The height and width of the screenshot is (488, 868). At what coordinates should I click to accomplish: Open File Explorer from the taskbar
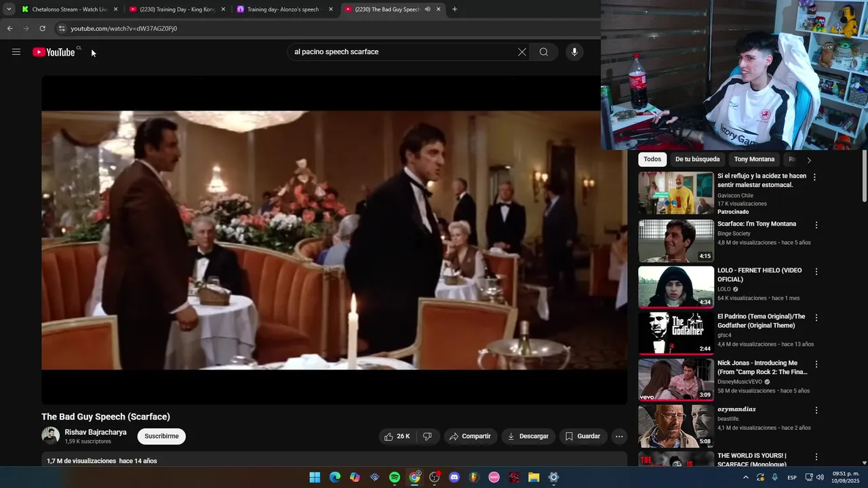tap(534, 477)
